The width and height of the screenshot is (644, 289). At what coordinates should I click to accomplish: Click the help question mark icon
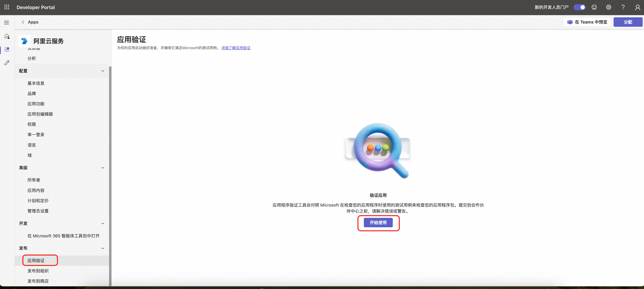pyautogui.click(x=623, y=7)
